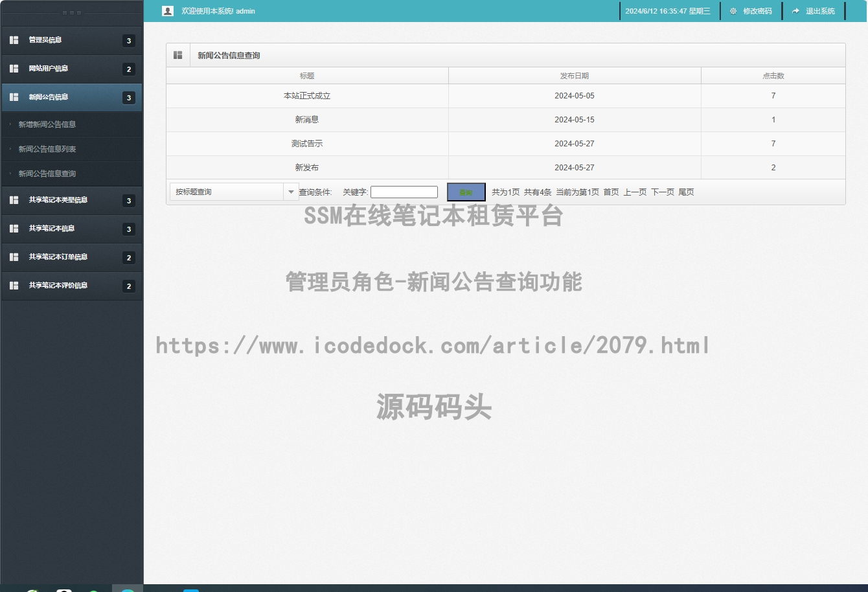Click the 点击数 column header
The height and width of the screenshot is (592, 868).
[773, 76]
